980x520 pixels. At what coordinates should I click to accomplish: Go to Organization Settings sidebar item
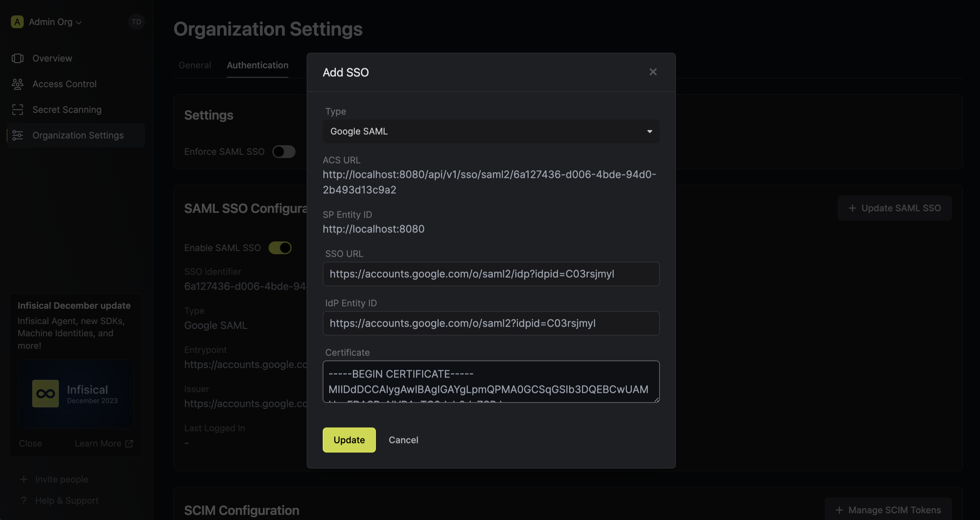tap(76, 135)
